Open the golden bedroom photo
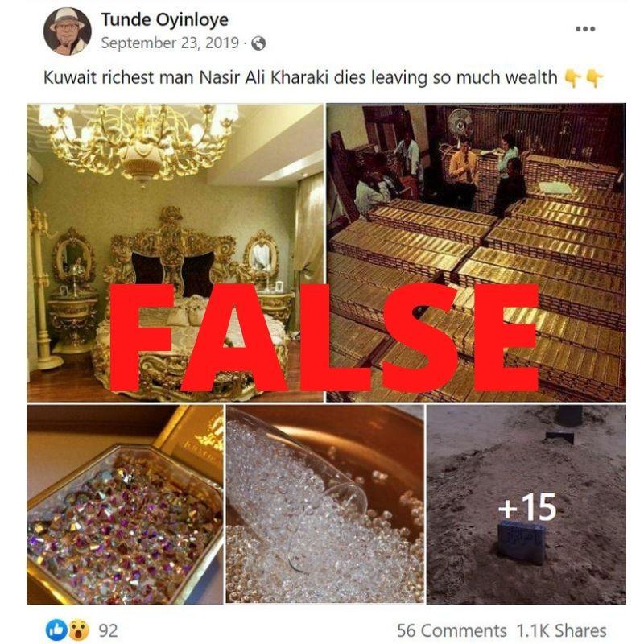The image size is (644, 644). click(x=175, y=253)
